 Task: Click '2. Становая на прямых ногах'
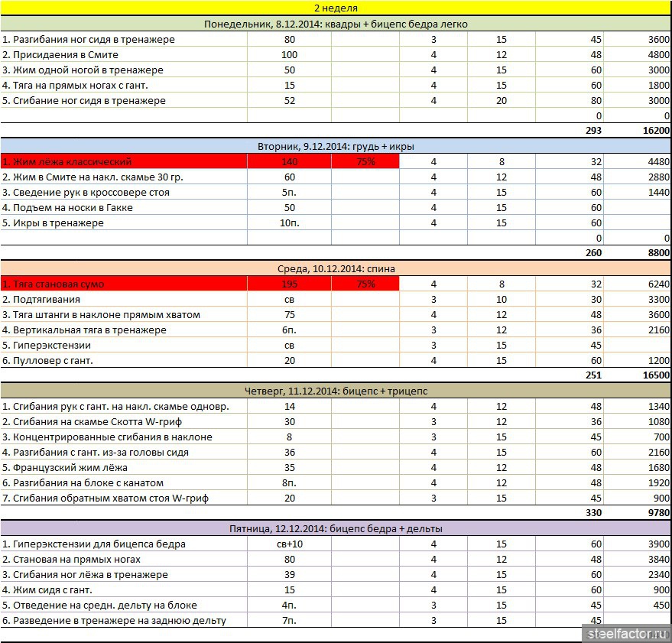(124, 560)
